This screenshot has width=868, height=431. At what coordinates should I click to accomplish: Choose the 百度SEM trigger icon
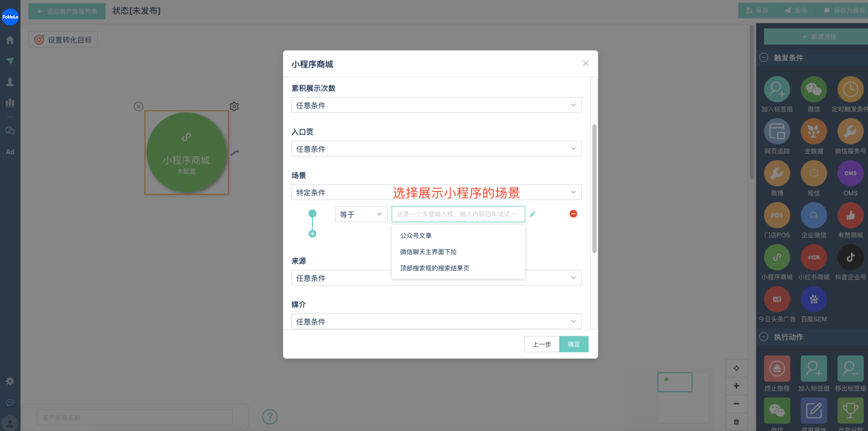tap(813, 299)
